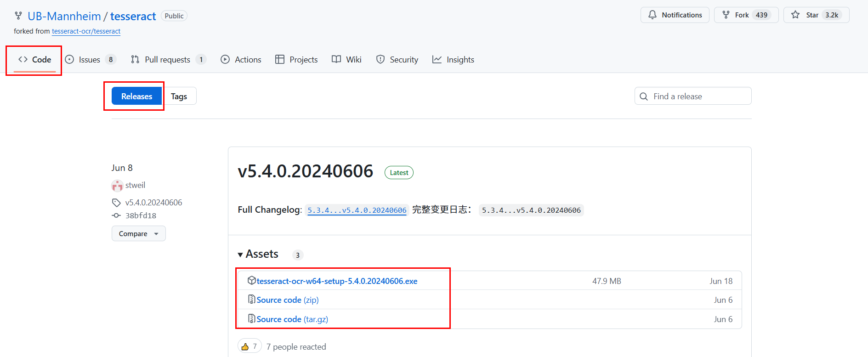Open the UB-Mannheim organization link

coord(64,16)
